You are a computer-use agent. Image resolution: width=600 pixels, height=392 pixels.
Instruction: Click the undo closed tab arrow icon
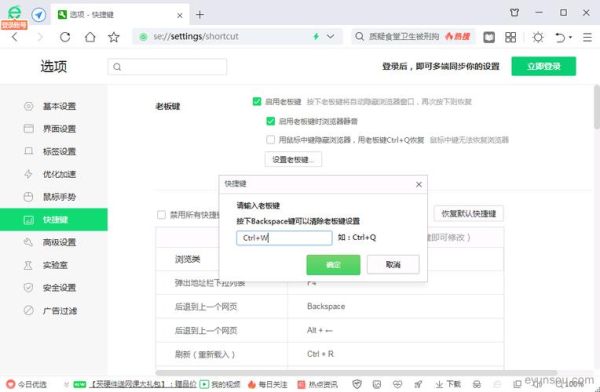pos(560,38)
